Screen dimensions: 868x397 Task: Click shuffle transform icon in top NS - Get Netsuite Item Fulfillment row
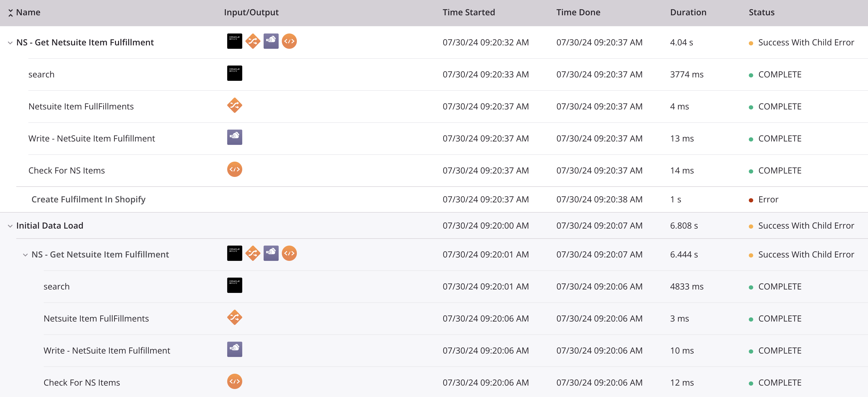tap(253, 41)
